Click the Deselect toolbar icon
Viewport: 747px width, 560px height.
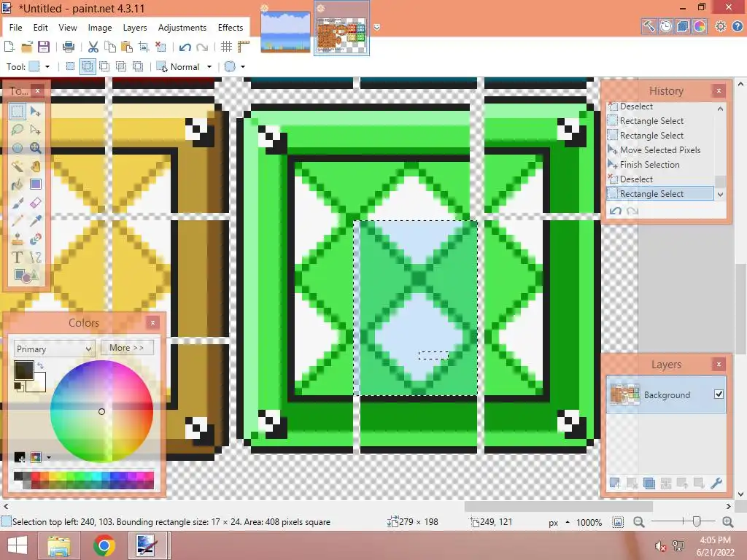(x=160, y=47)
